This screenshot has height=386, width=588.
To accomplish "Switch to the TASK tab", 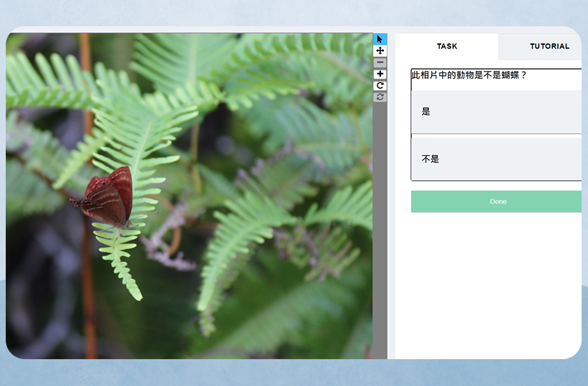I will (447, 47).
